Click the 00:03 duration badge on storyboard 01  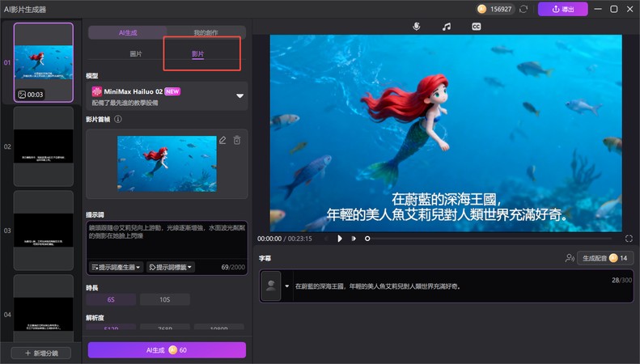pos(31,95)
